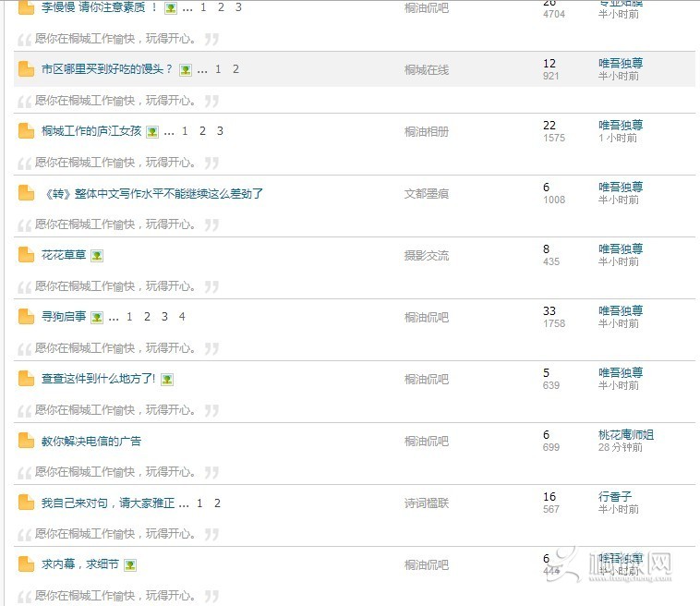Click image attachment icon after 求内幕，求细节
This screenshot has width=700, height=606.
(x=130, y=565)
